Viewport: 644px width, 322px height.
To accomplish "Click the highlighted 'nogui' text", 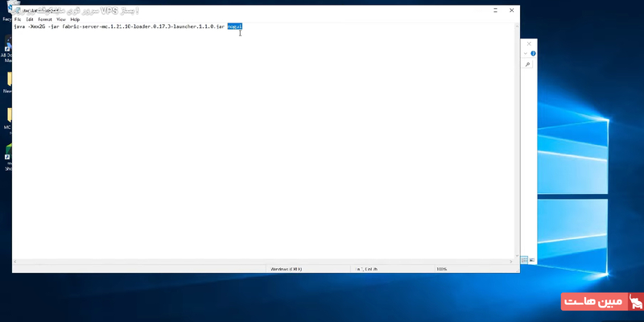I will tap(234, 27).
